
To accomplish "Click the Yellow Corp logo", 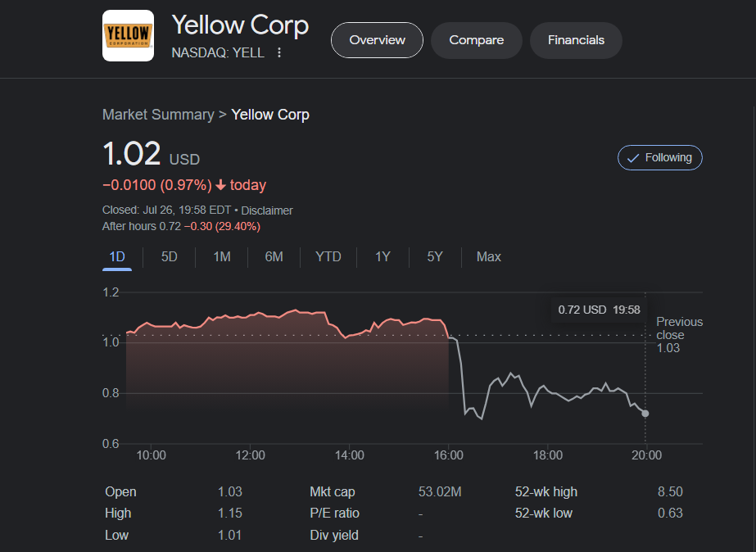I will [128, 36].
